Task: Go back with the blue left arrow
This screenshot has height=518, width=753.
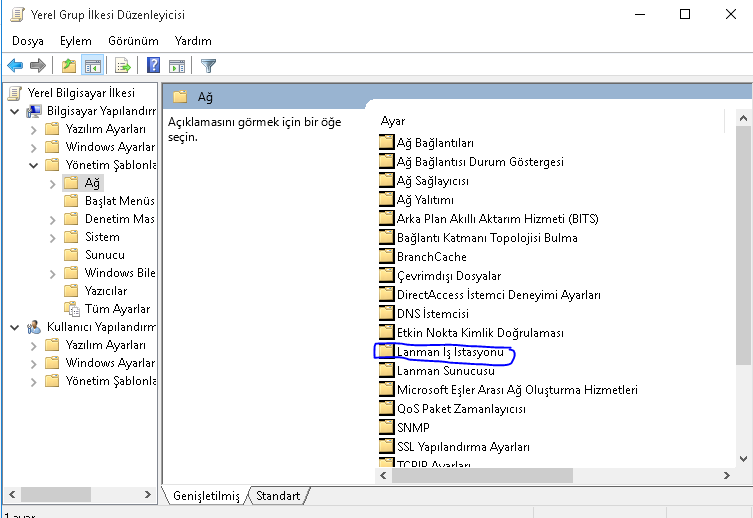Action: (15, 65)
